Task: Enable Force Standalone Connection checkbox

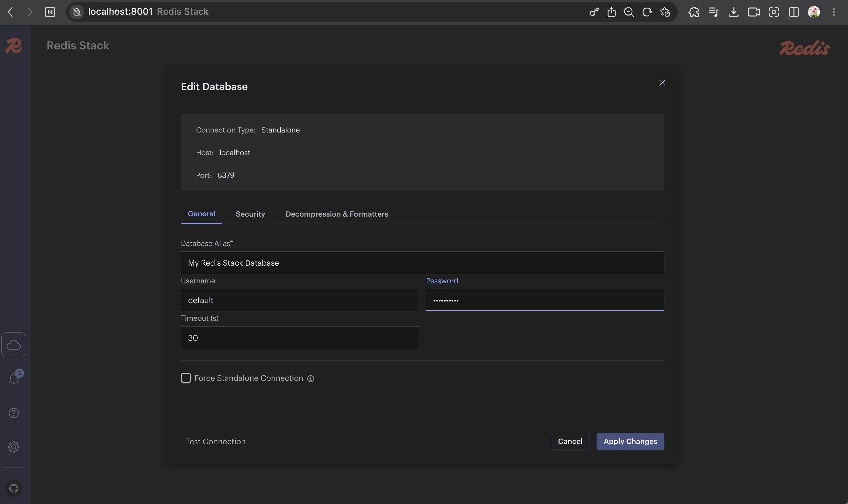Action: [x=186, y=378]
